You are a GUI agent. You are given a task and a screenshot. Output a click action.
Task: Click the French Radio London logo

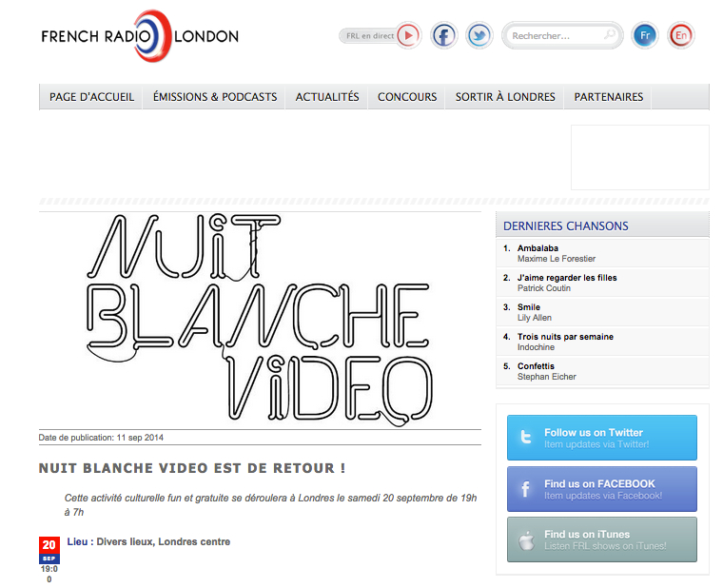(x=140, y=36)
